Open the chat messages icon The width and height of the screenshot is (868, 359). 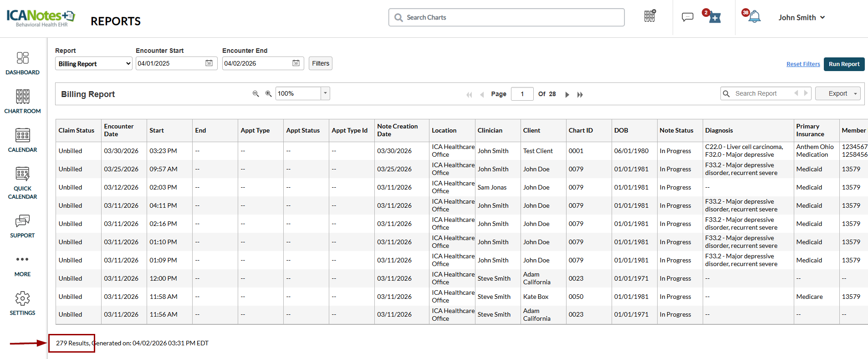pos(687,17)
